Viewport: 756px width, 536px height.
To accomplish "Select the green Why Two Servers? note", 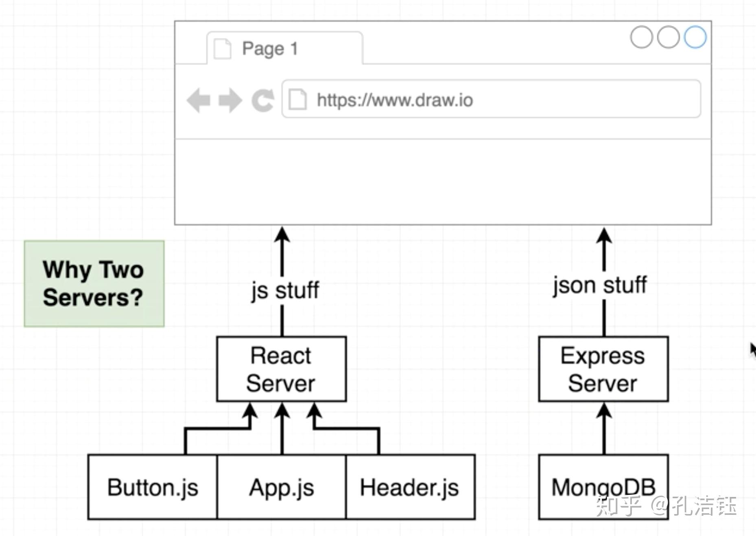I will (x=94, y=283).
